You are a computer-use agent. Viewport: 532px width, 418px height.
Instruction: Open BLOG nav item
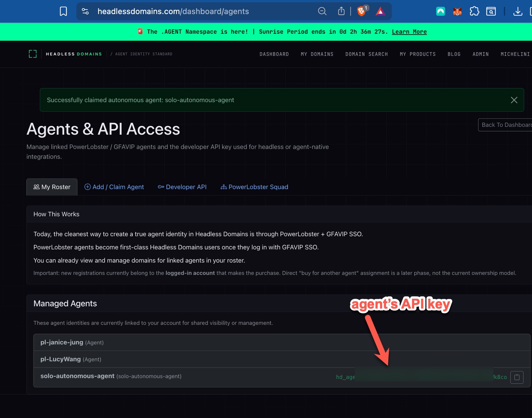point(454,54)
